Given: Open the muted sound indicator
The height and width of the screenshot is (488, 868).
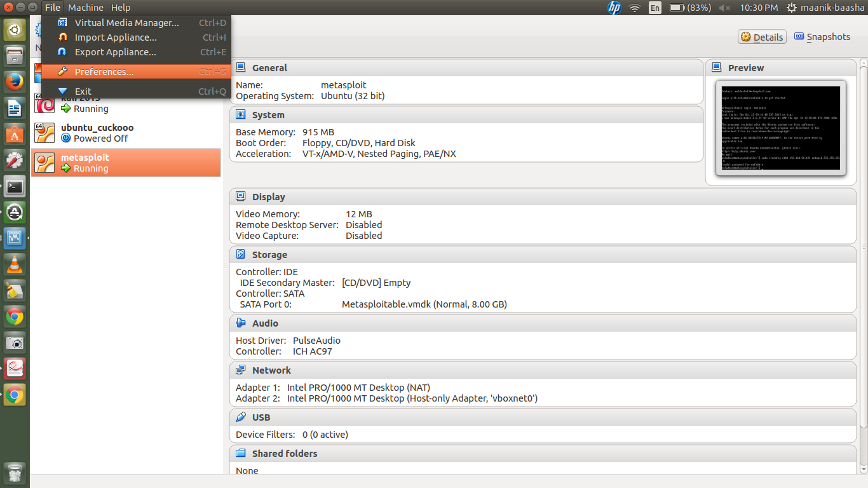Looking at the screenshot, I should 724,8.
